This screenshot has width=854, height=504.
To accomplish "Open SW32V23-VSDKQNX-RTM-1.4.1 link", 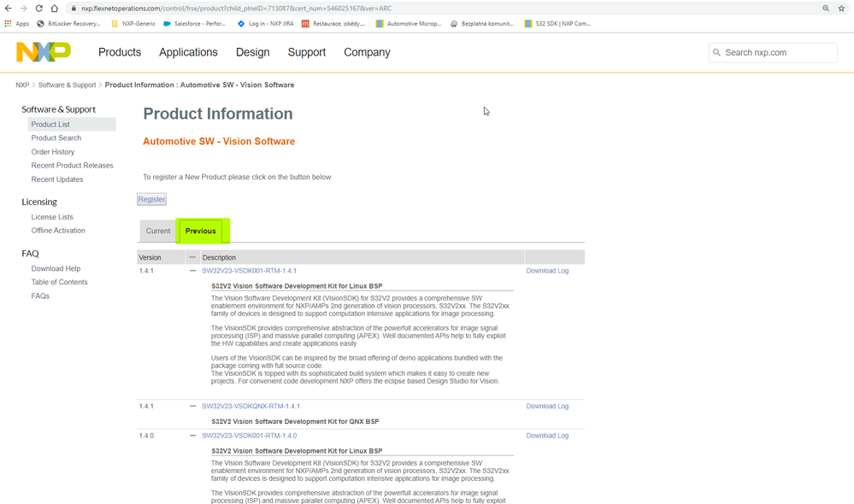I will (x=251, y=406).
